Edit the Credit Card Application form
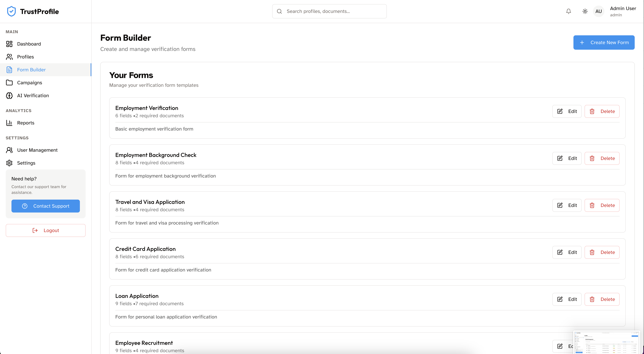644x354 pixels. pos(567,252)
